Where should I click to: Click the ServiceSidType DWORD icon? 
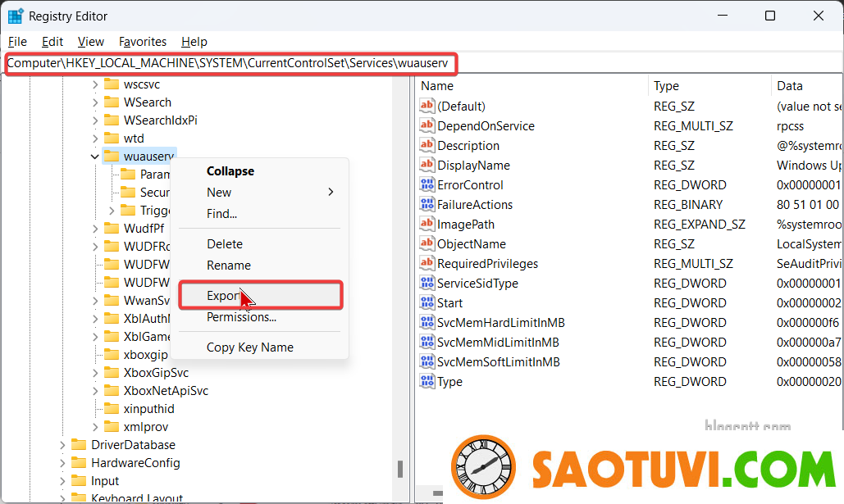427,283
